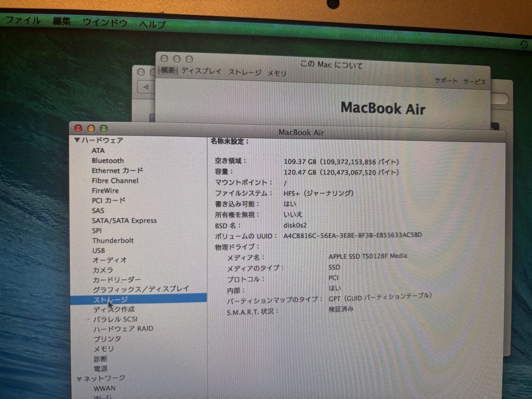Screen dimensions: 532x399
Task: Select 診断 item
Action: pyautogui.click(x=101, y=359)
